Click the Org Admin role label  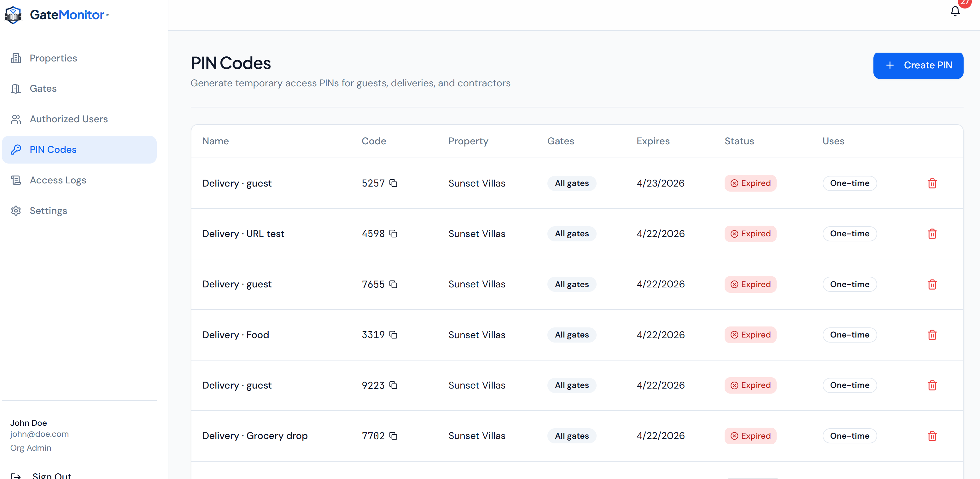(x=31, y=448)
